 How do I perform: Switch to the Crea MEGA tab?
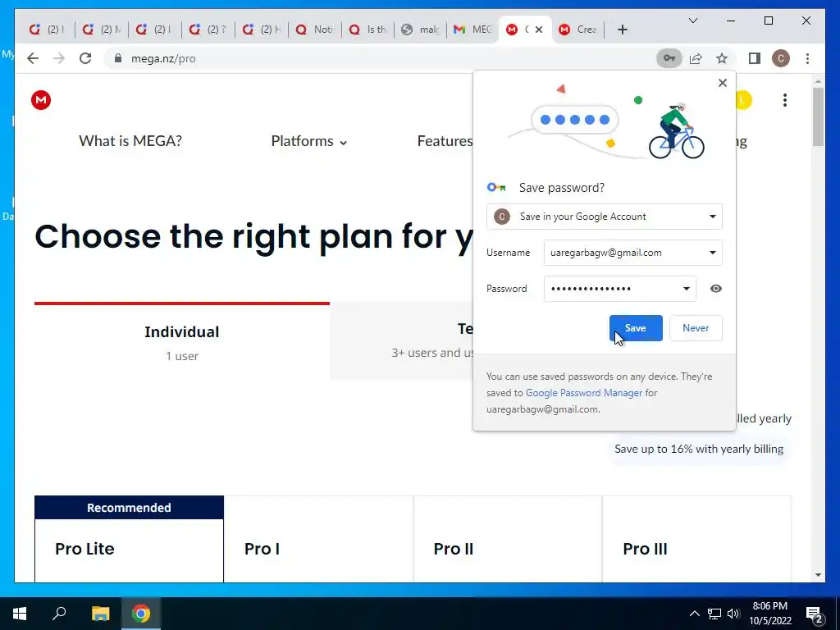(x=577, y=30)
